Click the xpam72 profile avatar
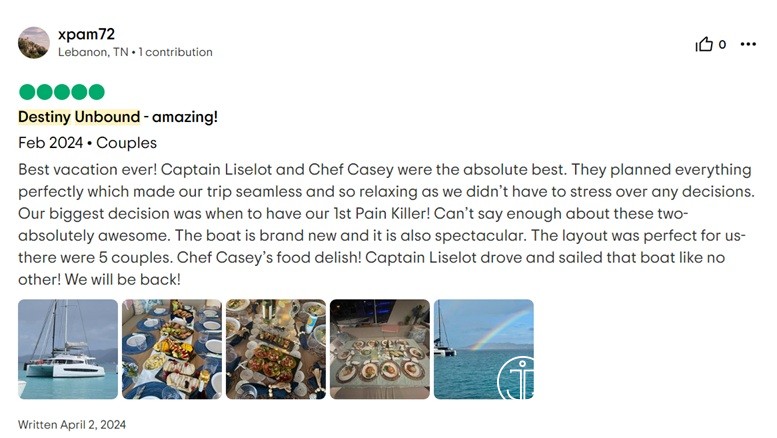The width and height of the screenshot is (777, 438). [34, 43]
